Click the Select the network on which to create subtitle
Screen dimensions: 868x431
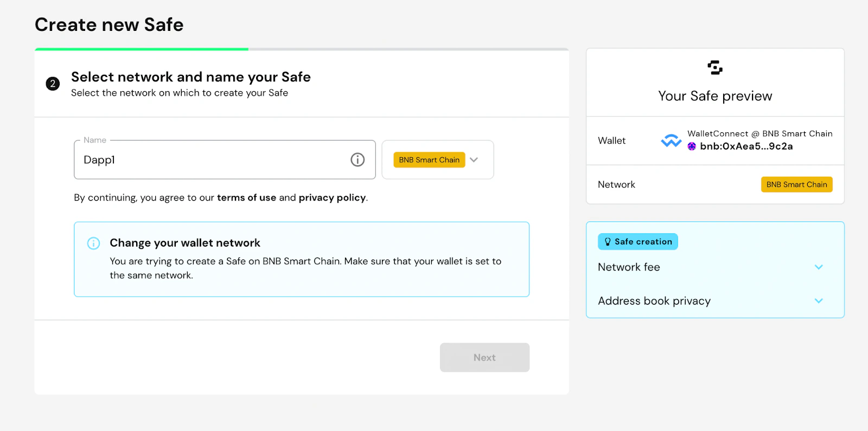[180, 93]
